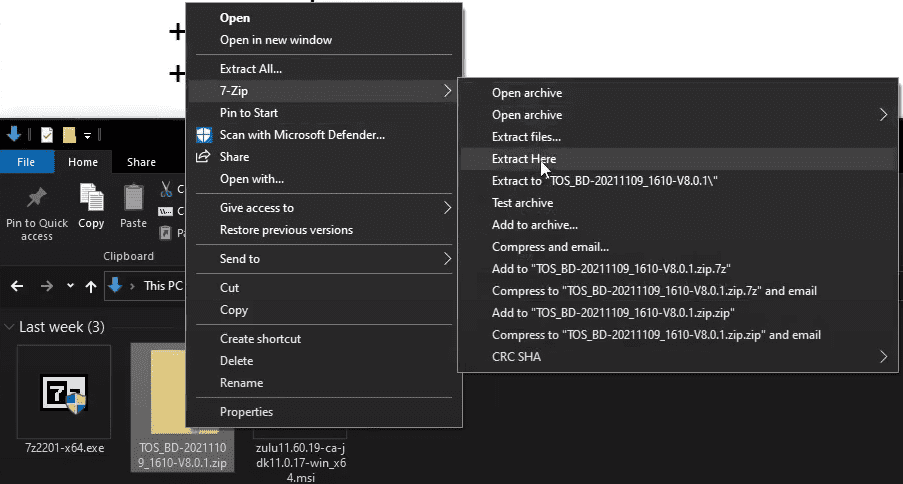Click the blue download arrow title icon
The height and width of the screenshot is (484, 903).
pos(14,134)
